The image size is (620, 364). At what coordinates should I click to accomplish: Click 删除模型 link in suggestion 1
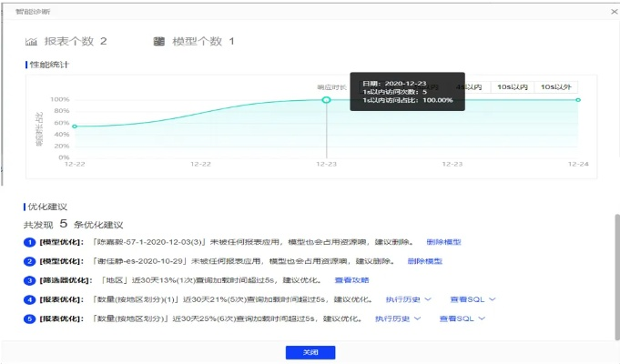coord(443,242)
